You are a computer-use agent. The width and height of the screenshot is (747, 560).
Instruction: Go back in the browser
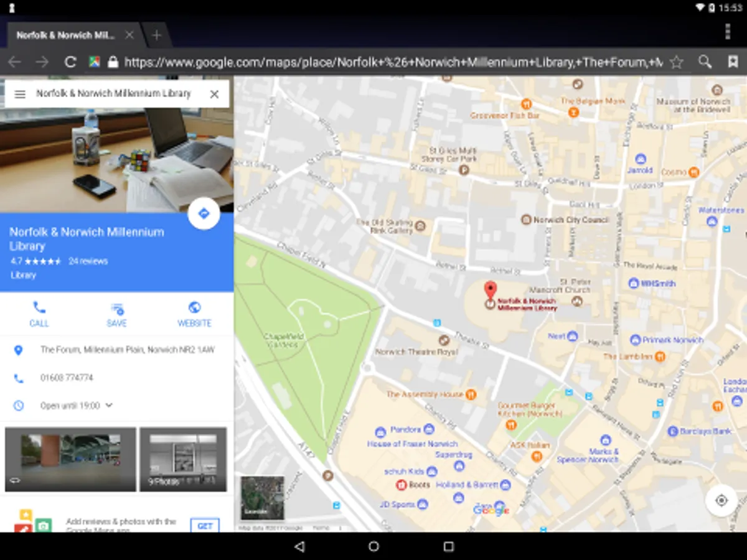click(14, 62)
